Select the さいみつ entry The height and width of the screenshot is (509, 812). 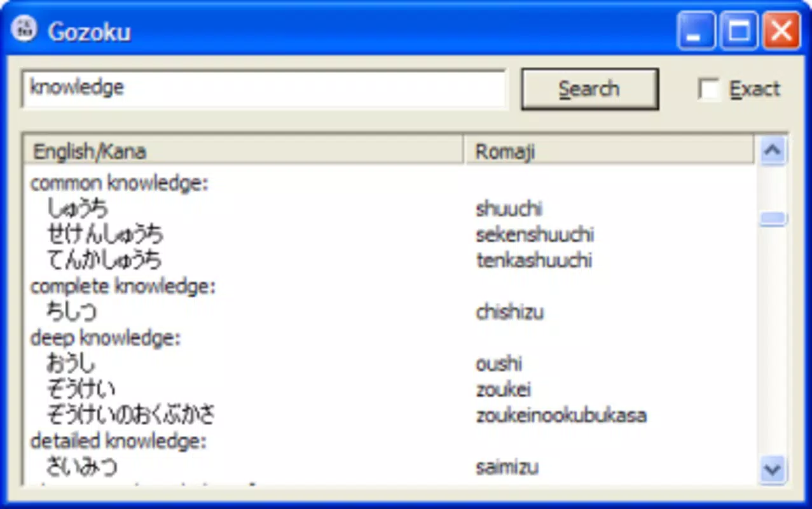pyautogui.click(x=82, y=466)
